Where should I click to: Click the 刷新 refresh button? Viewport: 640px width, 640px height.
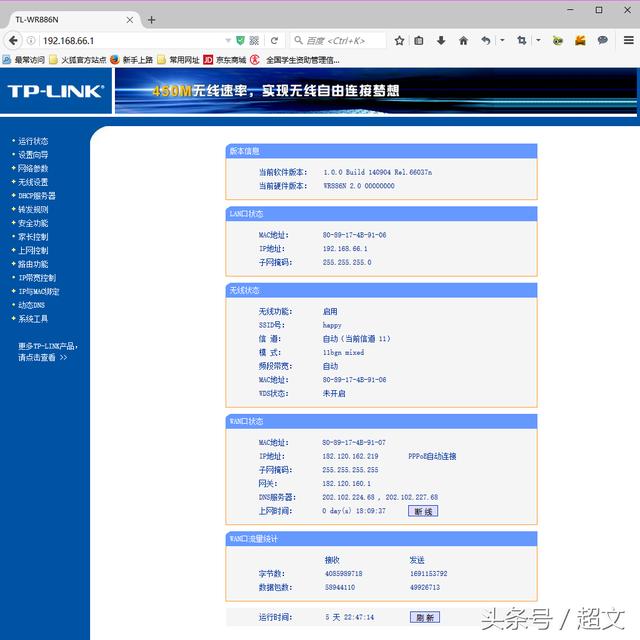[424, 617]
